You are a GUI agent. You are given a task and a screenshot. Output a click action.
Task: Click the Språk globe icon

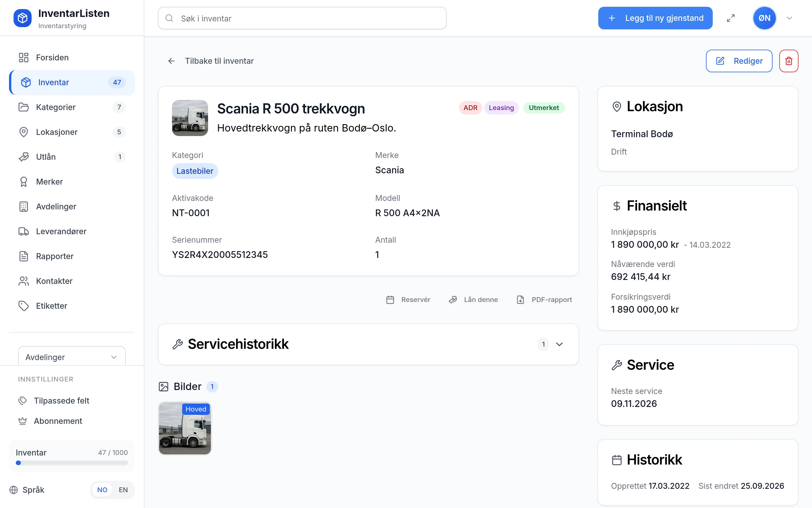[14, 490]
